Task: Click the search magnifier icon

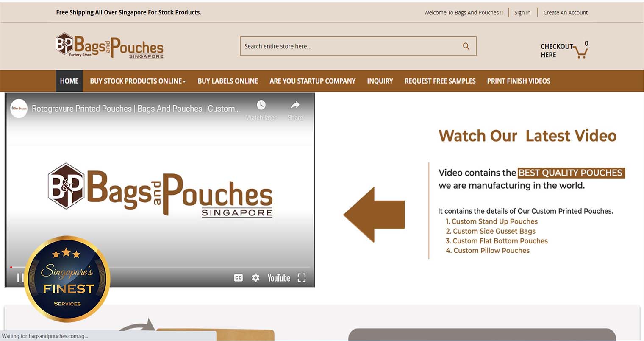Action: click(x=466, y=46)
